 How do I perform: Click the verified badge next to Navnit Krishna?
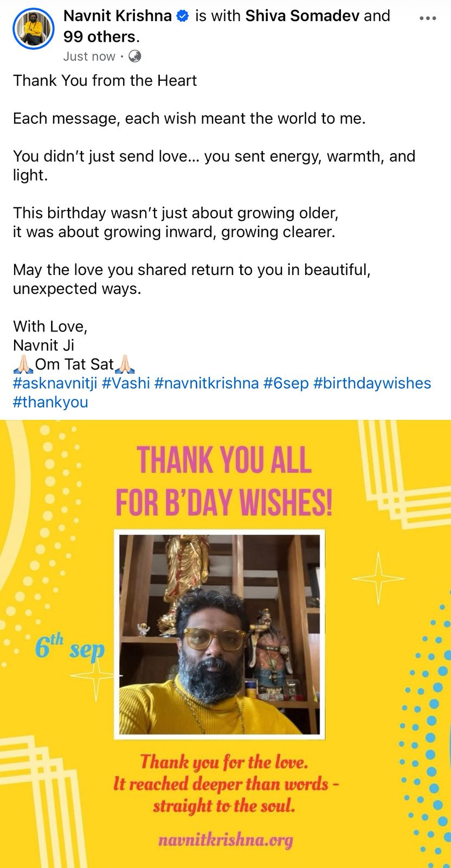tap(183, 16)
